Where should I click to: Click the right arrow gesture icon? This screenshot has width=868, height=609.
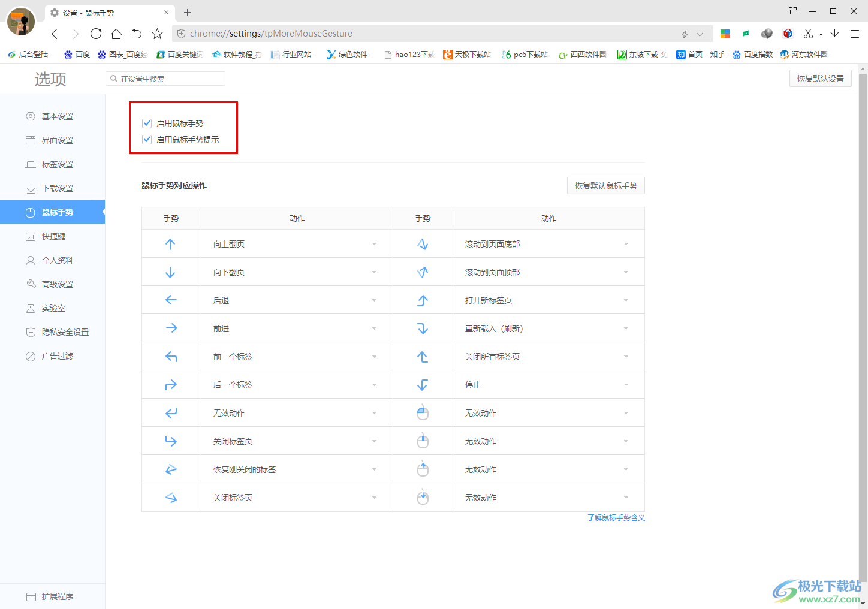(171, 328)
